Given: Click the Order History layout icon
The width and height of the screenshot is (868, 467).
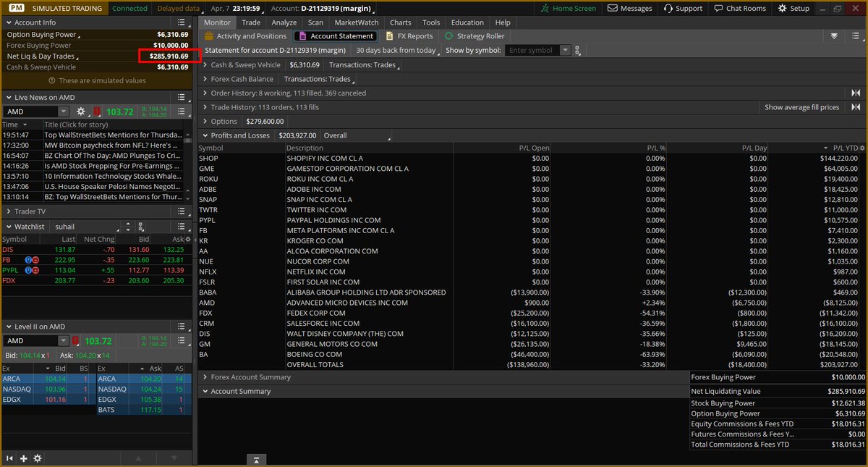Looking at the screenshot, I should (856, 93).
